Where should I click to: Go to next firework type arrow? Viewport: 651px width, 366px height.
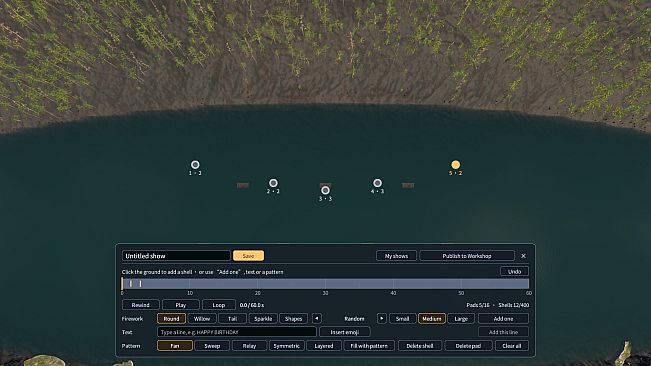tap(382, 319)
